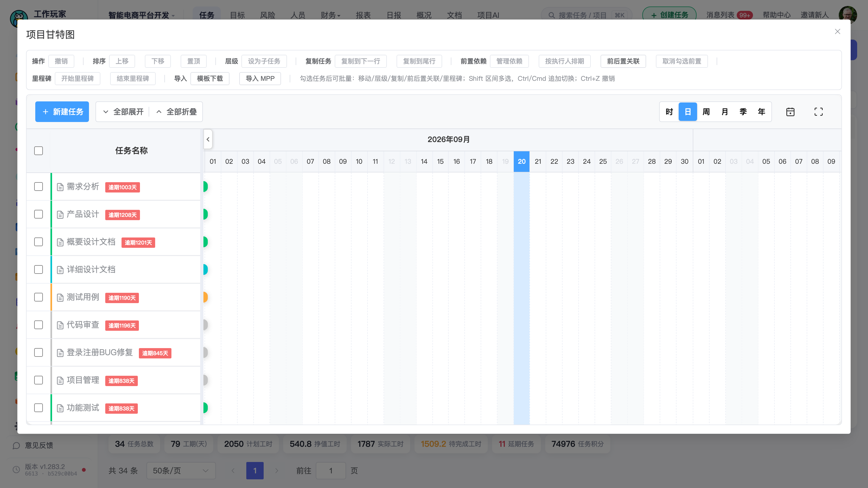
Task: Open the 财务 menu dropdown
Action: tap(330, 15)
